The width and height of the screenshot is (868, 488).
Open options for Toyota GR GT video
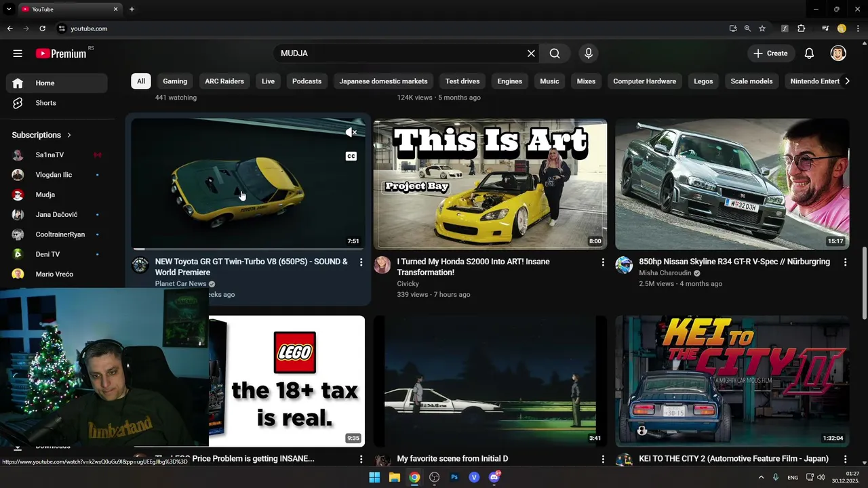click(x=361, y=262)
